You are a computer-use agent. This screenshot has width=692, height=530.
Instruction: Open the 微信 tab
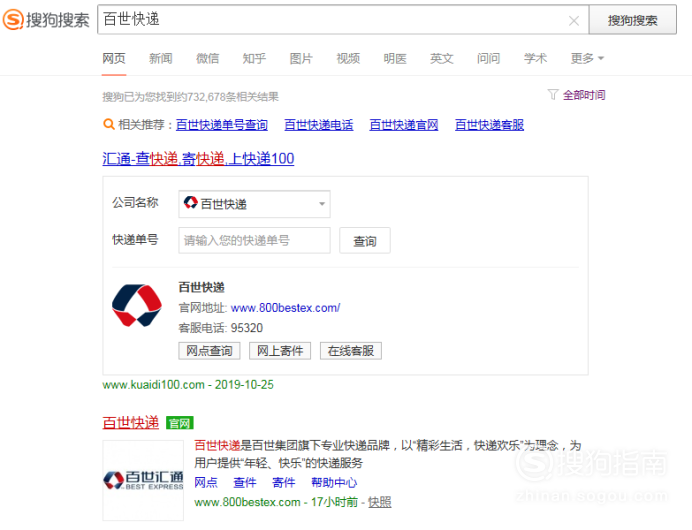(x=207, y=58)
